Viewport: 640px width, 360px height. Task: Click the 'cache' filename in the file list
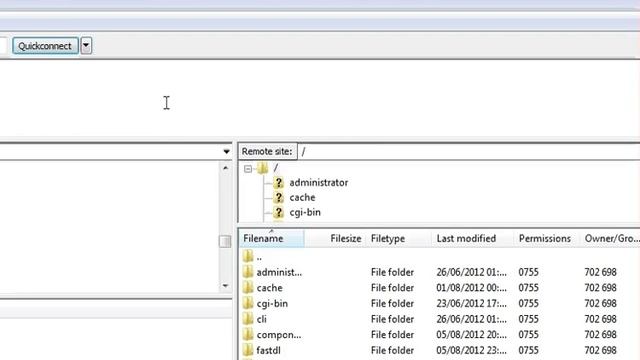[269, 288]
